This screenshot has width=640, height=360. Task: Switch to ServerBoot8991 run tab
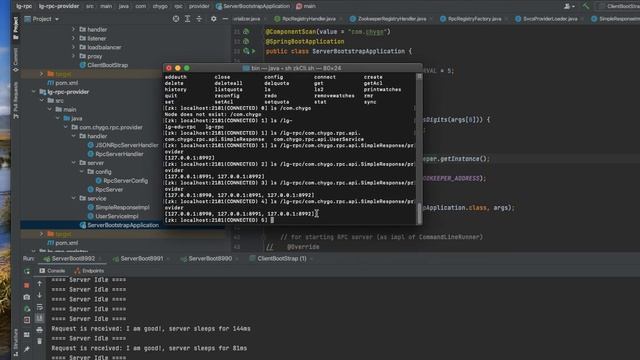pyautogui.click(x=141, y=259)
